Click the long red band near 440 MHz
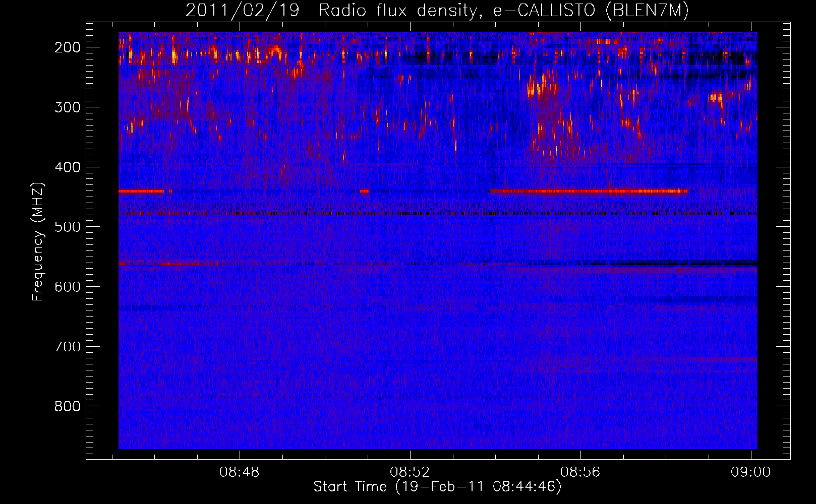The image size is (816, 504). pos(589,191)
